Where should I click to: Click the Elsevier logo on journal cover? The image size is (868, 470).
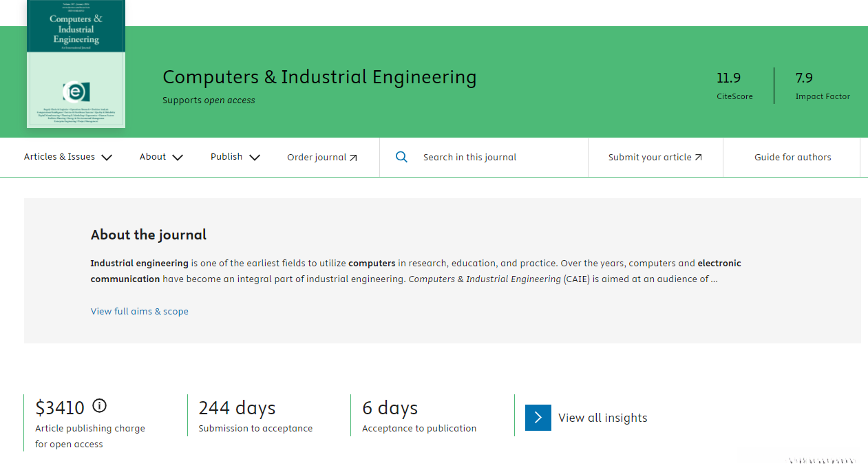(x=76, y=91)
